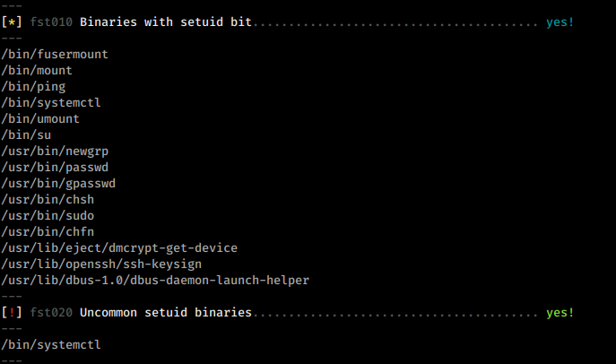Click the /bin/su line
The image size is (616, 364).
[26, 135]
